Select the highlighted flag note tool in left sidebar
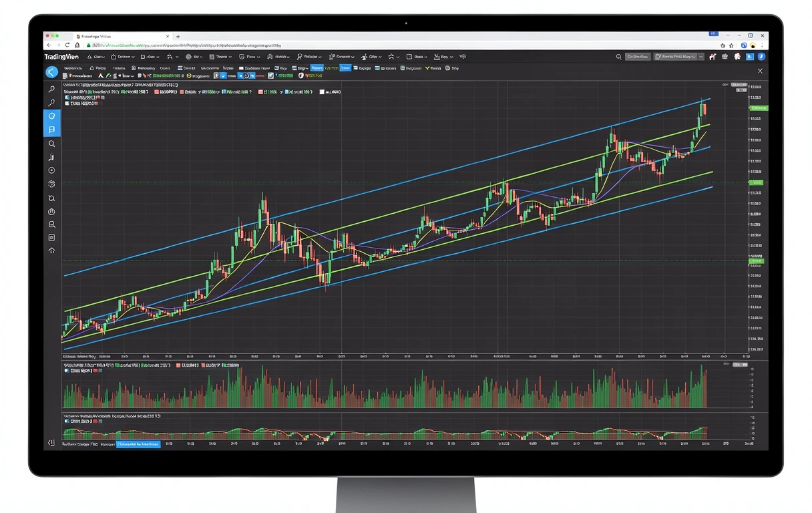The height and width of the screenshot is (513, 812). (x=51, y=130)
